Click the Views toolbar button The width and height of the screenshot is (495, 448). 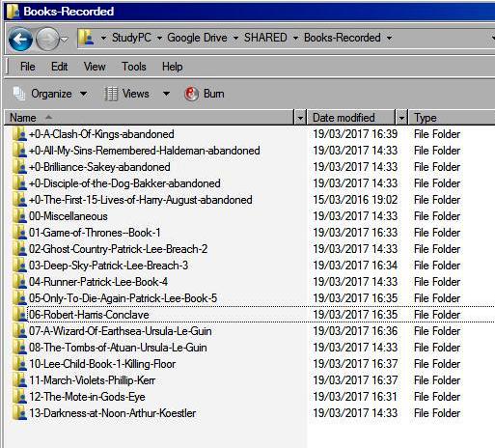127,94
